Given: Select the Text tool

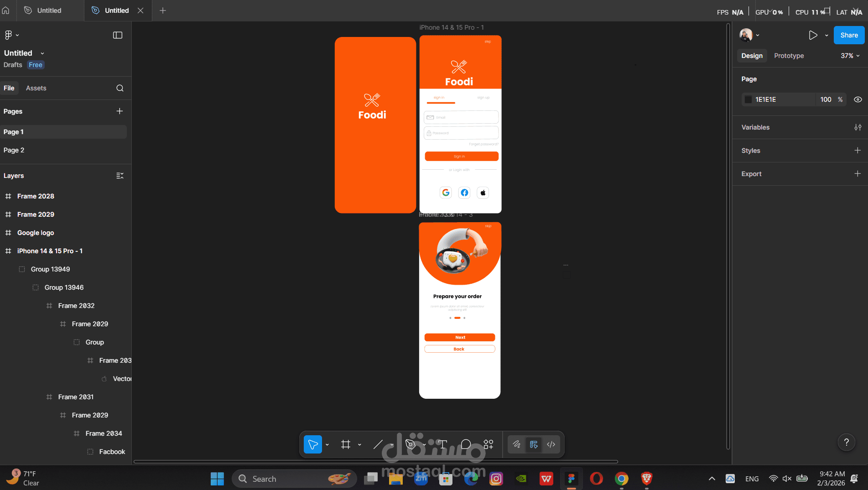Looking at the screenshot, I should pos(442,444).
